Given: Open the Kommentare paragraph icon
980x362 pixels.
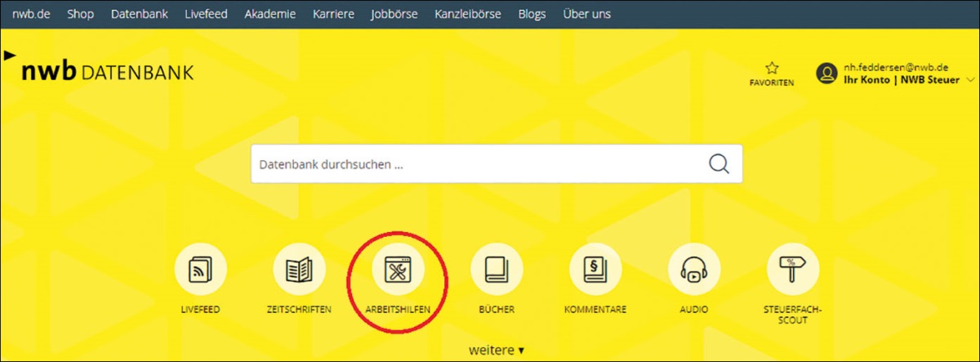Looking at the screenshot, I should pos(595,270).
